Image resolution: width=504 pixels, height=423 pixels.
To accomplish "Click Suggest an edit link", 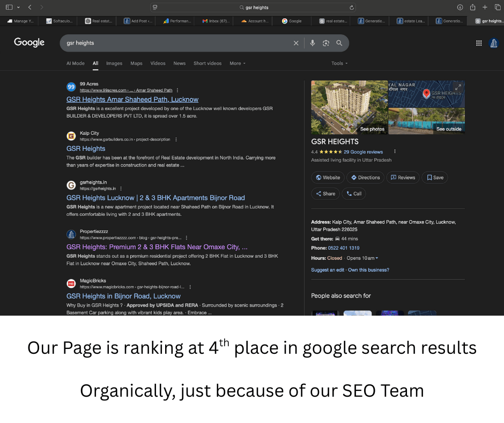I will point(328,270).
